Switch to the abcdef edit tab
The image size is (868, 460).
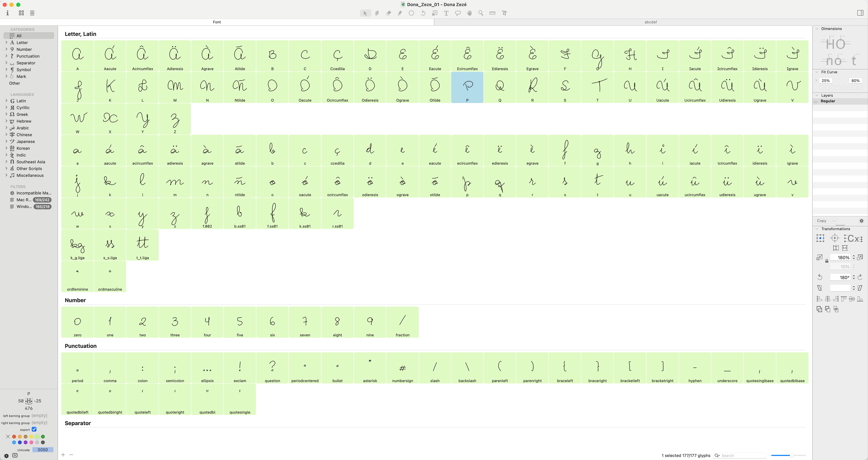pos(651,22)
